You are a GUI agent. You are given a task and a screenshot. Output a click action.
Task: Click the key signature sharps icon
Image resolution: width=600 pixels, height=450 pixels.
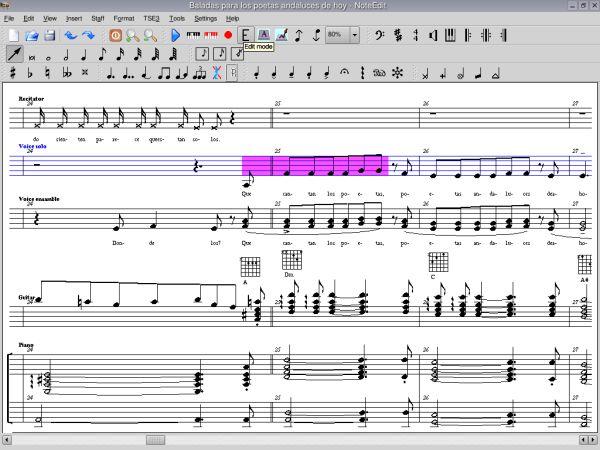pos(398,36)
